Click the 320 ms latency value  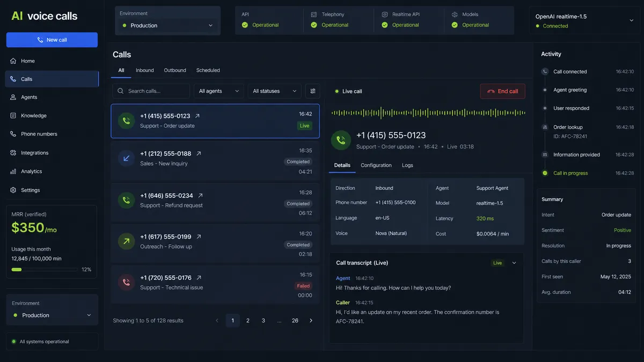pos(485,218)
